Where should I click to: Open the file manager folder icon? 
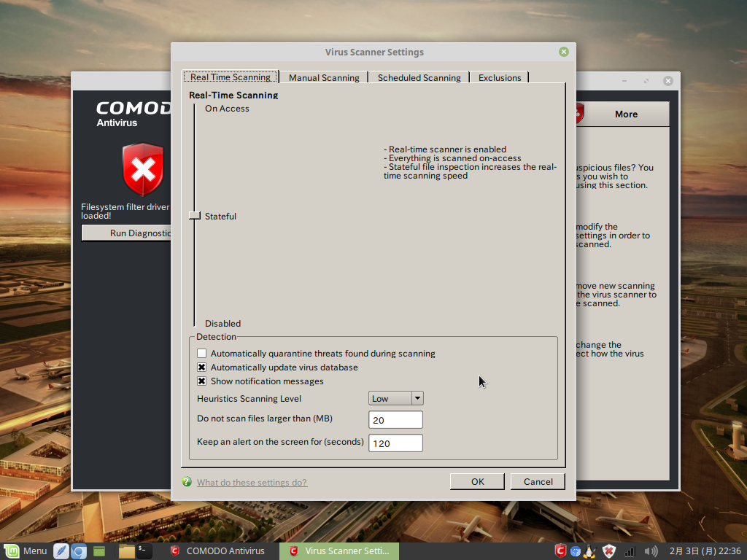[126, 551]
